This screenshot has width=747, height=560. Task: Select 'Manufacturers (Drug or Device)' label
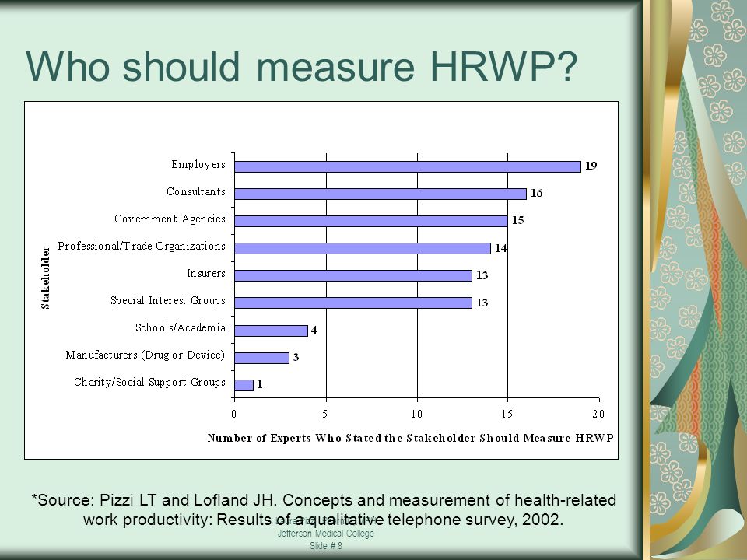coord(146,355)
